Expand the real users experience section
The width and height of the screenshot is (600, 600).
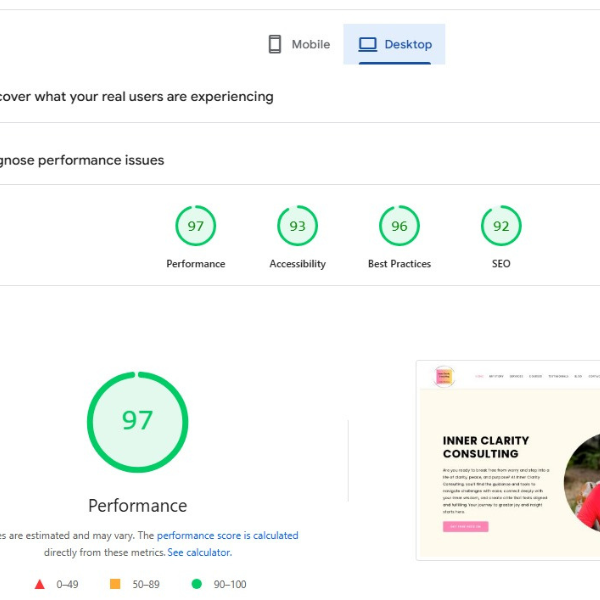pos(136,97)
